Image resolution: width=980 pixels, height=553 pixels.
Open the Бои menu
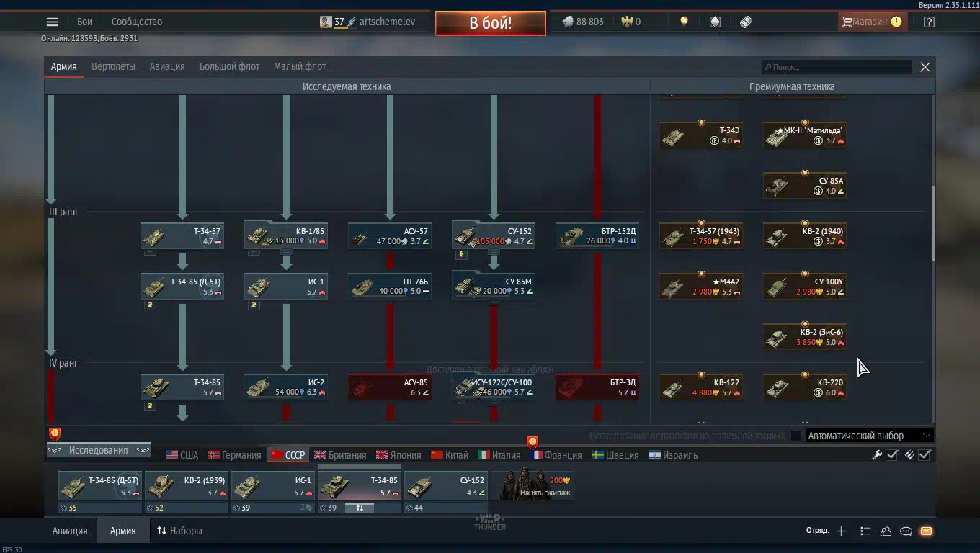(85, 22)
